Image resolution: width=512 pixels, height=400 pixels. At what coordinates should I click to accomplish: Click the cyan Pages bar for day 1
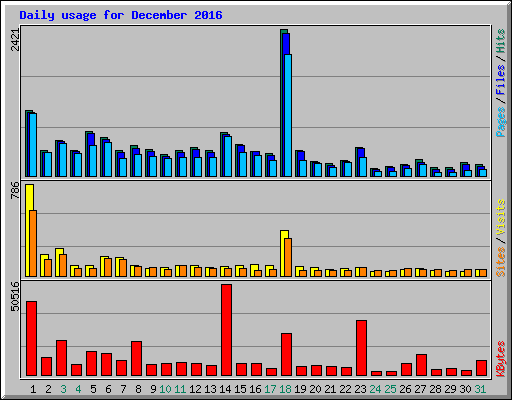[x=33, y=145]
